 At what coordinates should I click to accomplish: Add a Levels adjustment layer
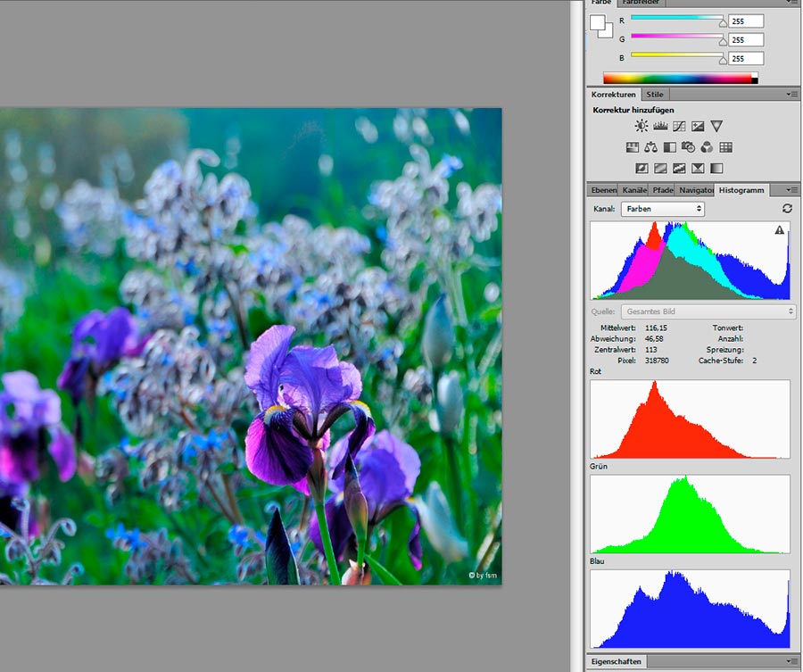[x=660, y=127]
